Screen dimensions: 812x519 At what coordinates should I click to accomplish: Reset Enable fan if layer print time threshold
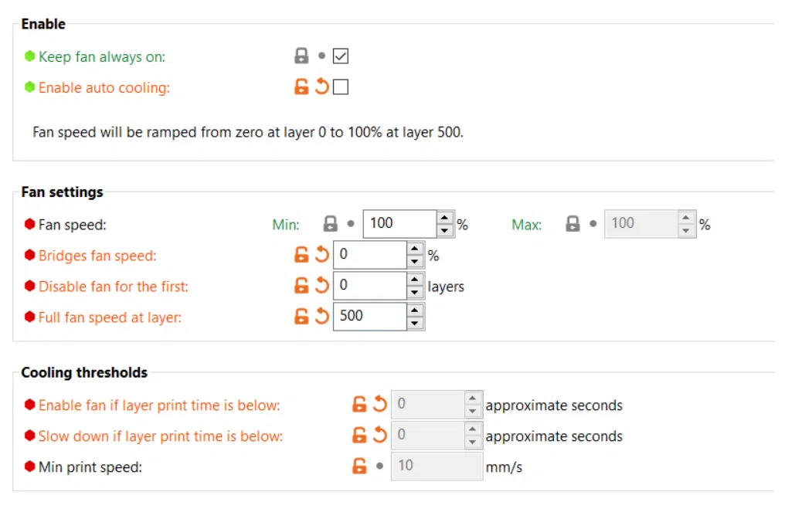[379, 404]
